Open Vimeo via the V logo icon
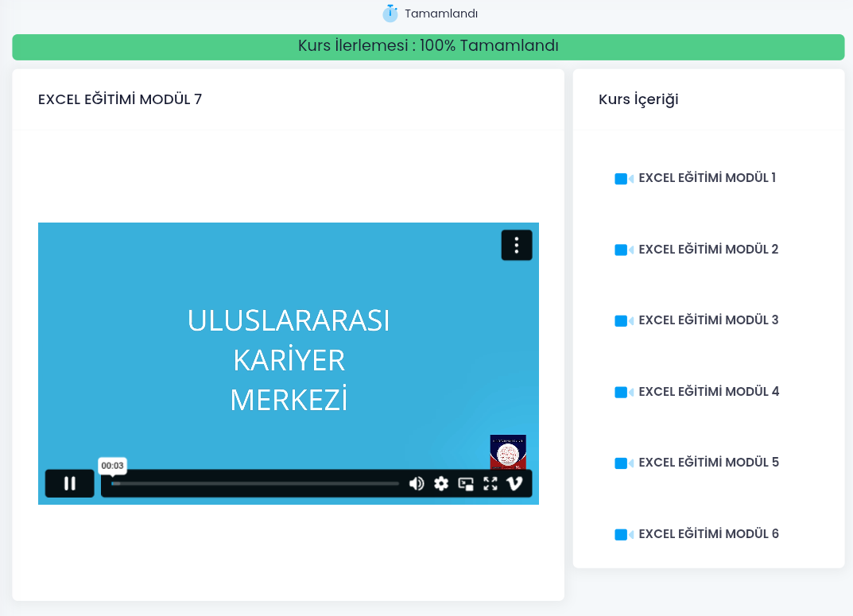Image resolution: width=853 pixels, height=616 pixels. coord(514,483)
